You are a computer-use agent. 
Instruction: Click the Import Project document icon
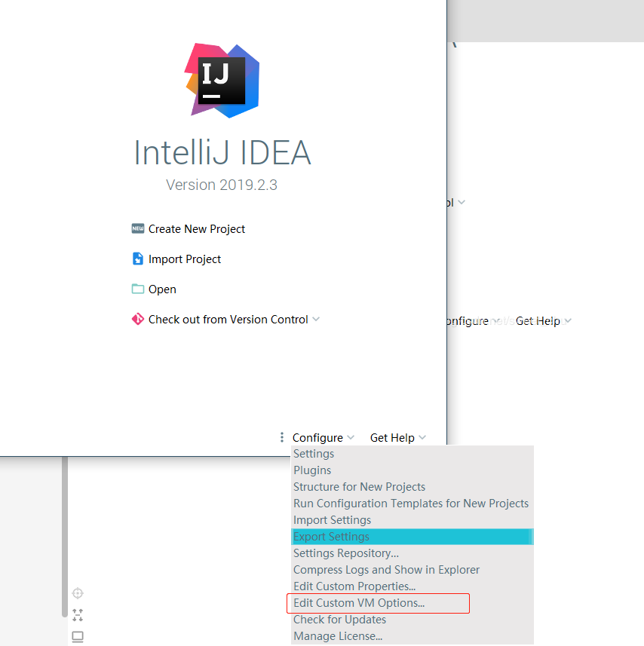tap(137, 259)
